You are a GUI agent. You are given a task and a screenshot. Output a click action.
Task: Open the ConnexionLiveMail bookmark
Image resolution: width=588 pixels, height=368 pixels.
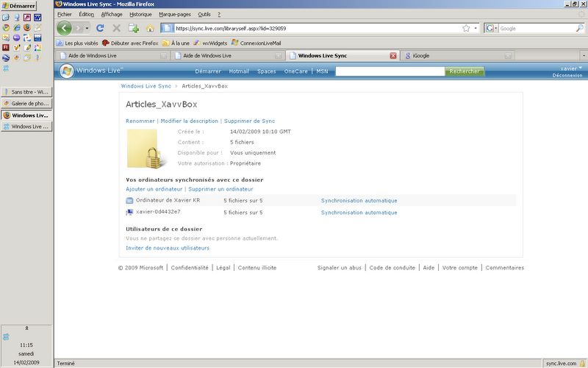(x=257, y=43)
